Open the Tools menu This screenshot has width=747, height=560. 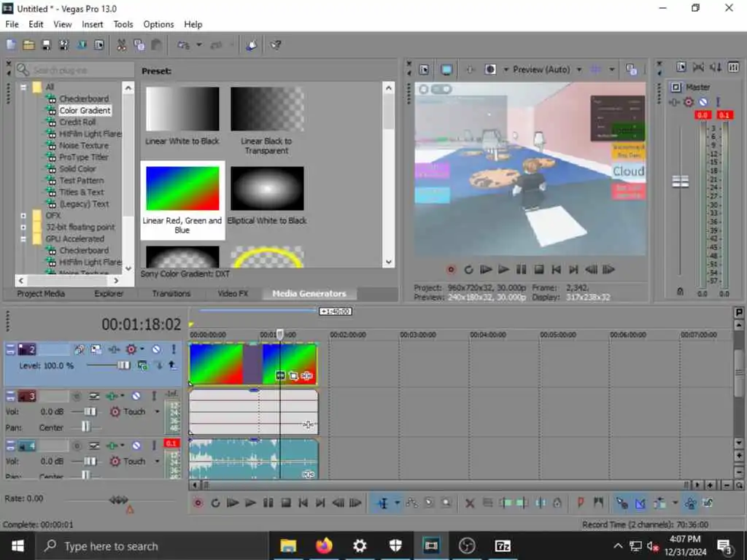[x=123, y=24]
